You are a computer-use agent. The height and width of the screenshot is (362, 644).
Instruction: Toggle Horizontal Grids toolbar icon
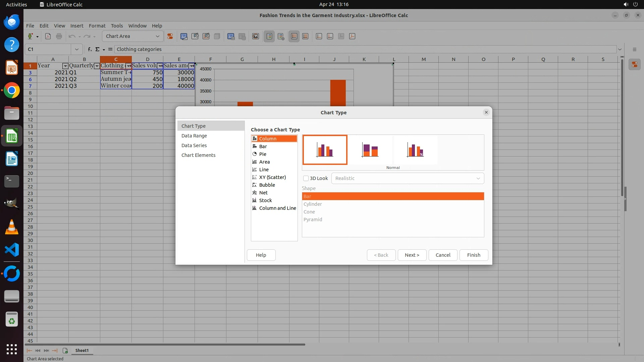pyautogui.click(x=294, y=36)
